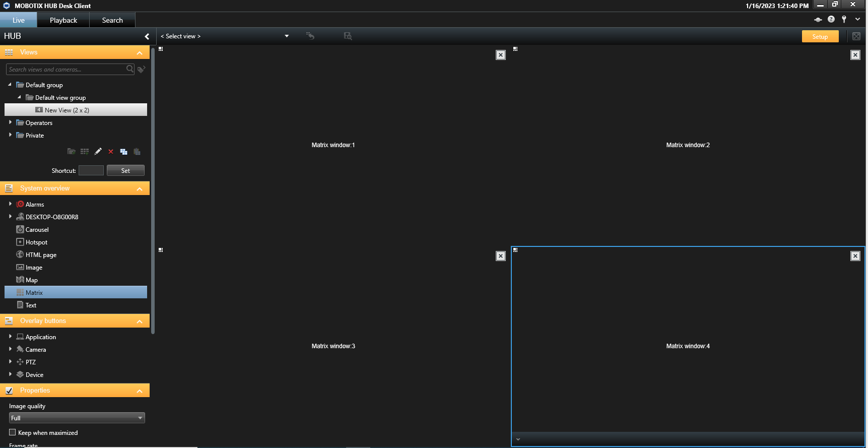Click the orange Setup button
Screen dimensions: 868x448
click(820, 36)
